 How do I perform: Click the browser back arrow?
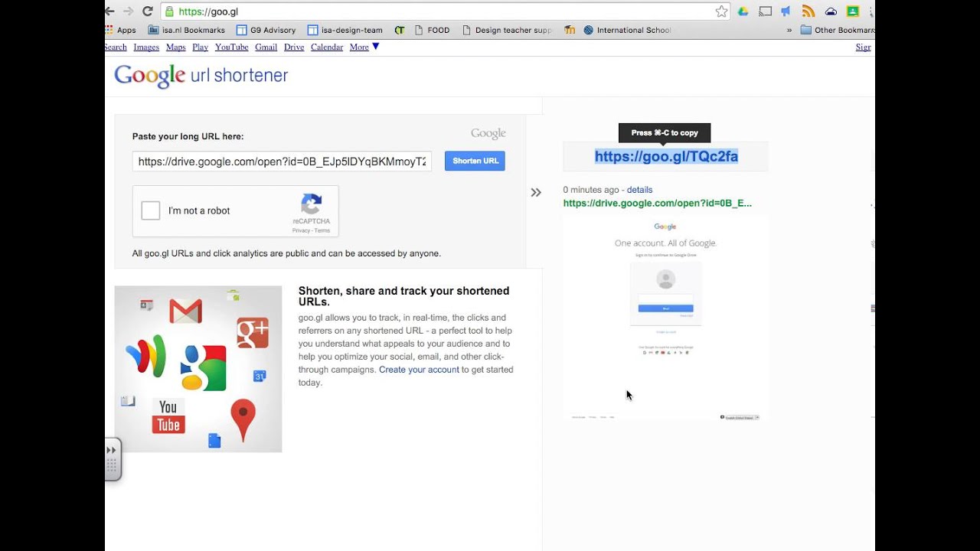[x=109, y=11]
